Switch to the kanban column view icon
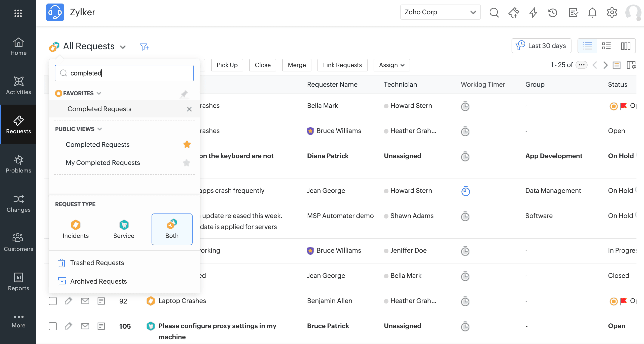This screenshot has height=344, width=644. 625,46
